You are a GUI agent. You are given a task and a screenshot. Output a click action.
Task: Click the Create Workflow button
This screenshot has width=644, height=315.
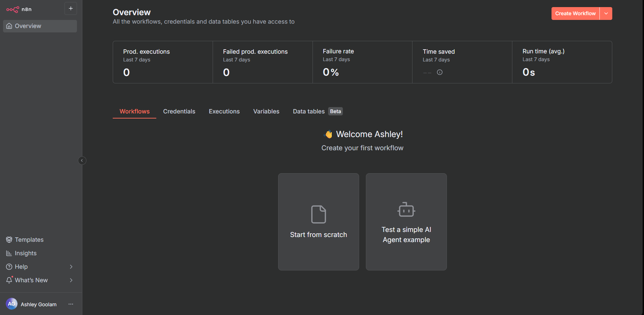click(575, 14)
